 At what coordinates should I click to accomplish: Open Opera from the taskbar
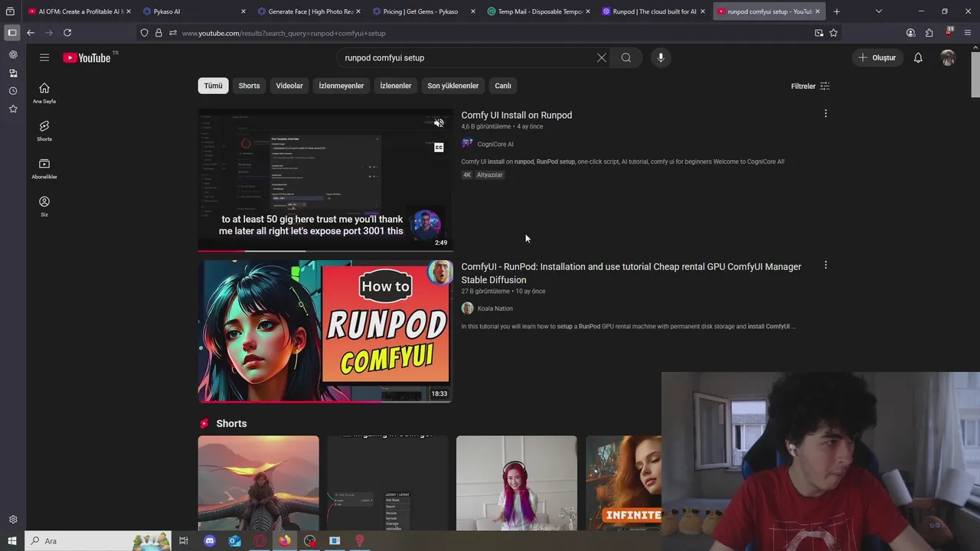point(260,541)
